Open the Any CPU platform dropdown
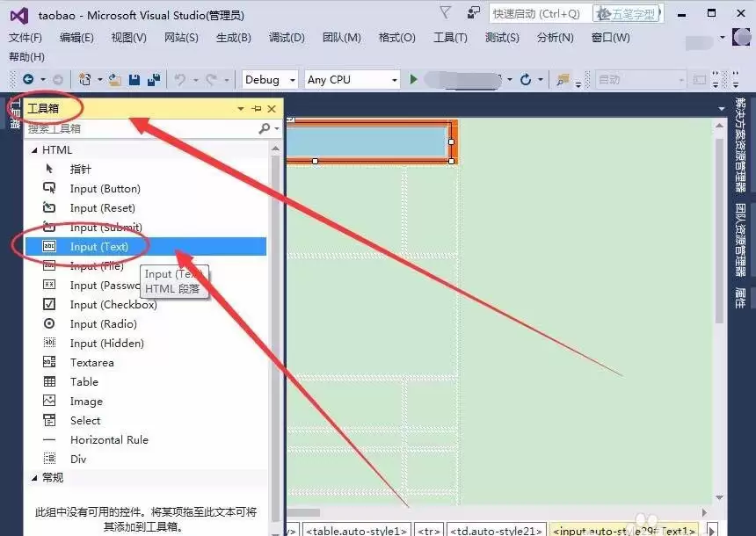The image size is (756, 536). coord(350,79)
